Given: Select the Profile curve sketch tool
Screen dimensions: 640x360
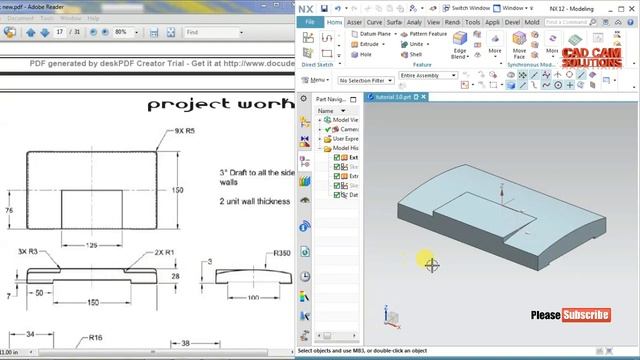Looking at the screenshot, I should click(327, 38).
